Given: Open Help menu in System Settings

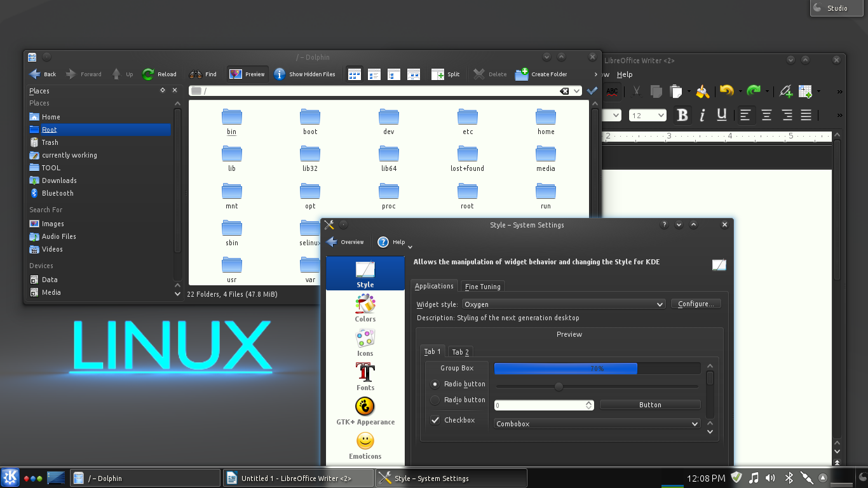Looking at the screenshot, I should click(395, 242).
